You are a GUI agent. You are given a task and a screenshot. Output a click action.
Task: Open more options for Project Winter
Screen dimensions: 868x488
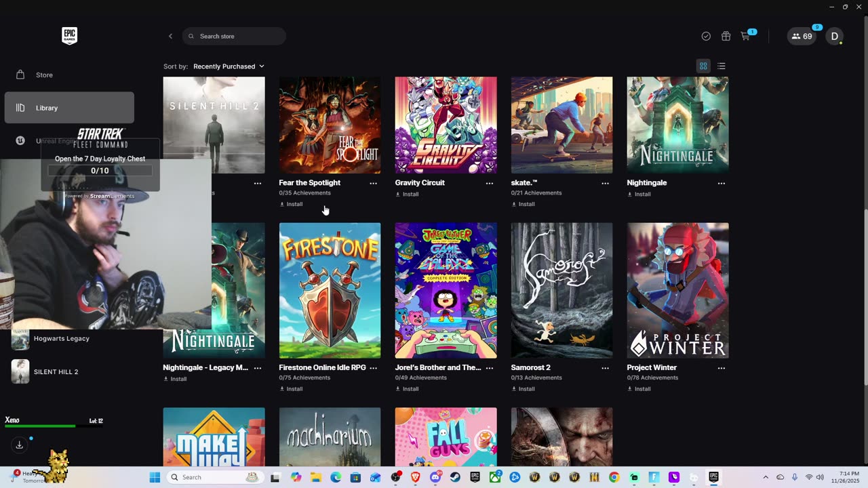[x=721, y=368]
